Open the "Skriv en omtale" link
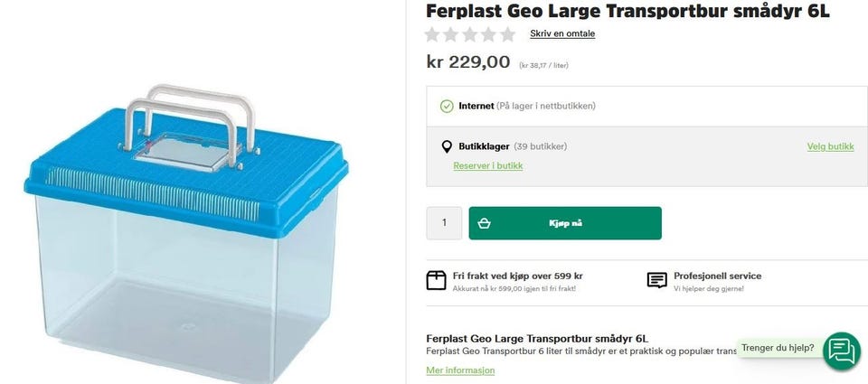The width and height of the screenshot is (868, 384). point(562,33)
